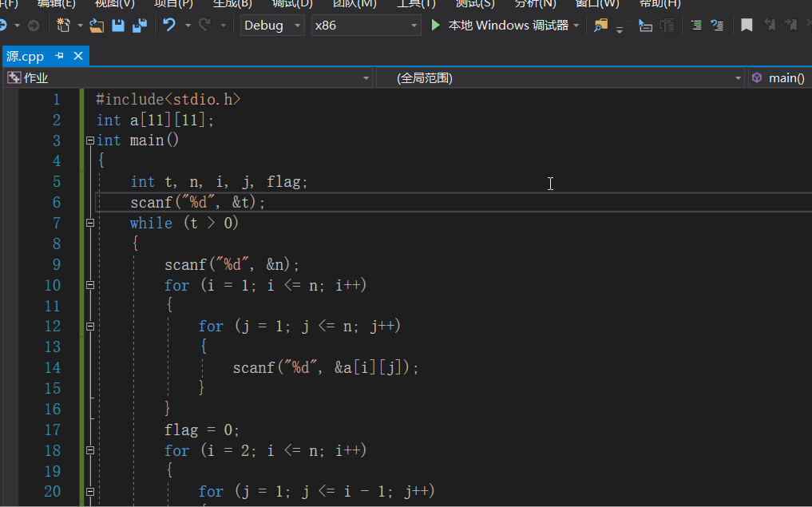Image resolution: width=812 pixels, height=507 pixels.
Task: Click the scanf("%d", &t); line
Action: point(198,203)
